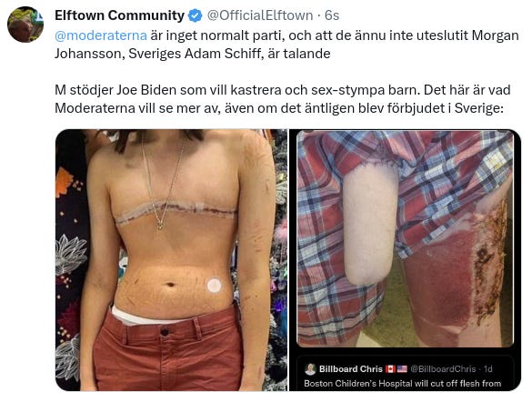Open the Elftown Community display name
Image resolution: width=532 pixels, height=402 pixels.
point(119,15)
